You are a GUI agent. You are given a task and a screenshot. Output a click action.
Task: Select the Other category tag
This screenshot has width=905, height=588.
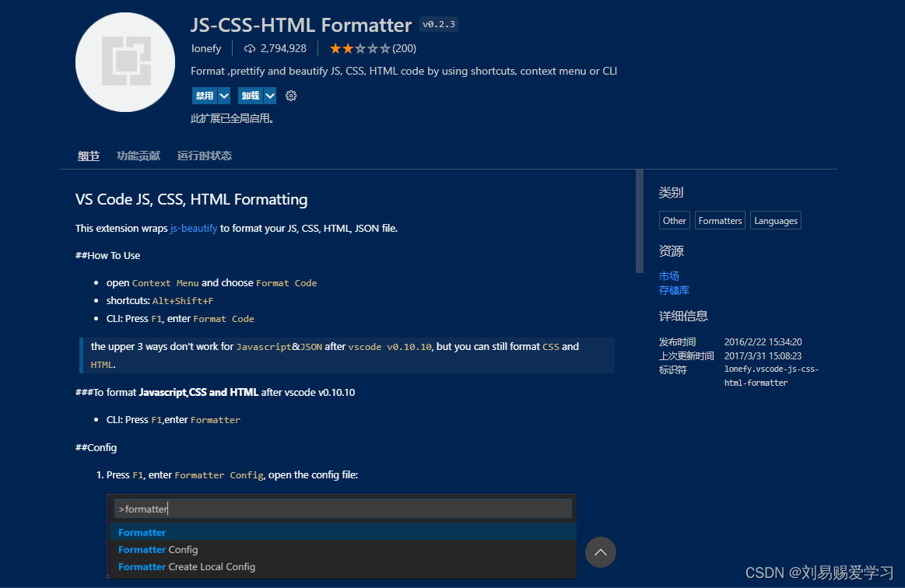(674, 220)
